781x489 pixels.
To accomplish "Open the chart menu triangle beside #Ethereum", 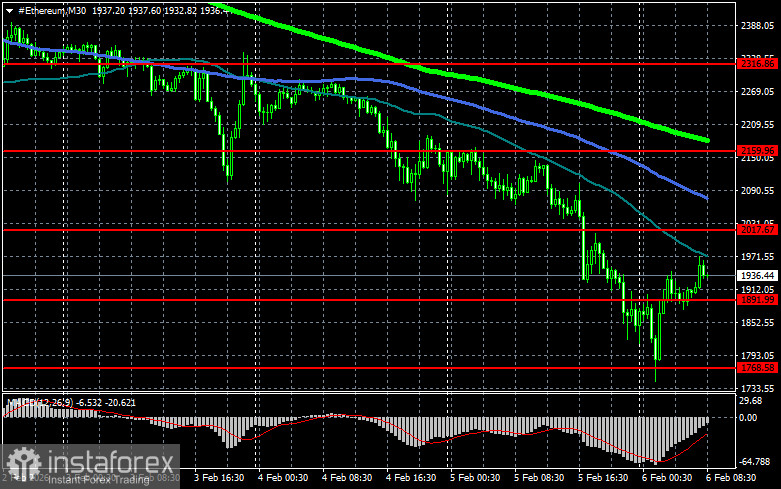I will [9, 10].
